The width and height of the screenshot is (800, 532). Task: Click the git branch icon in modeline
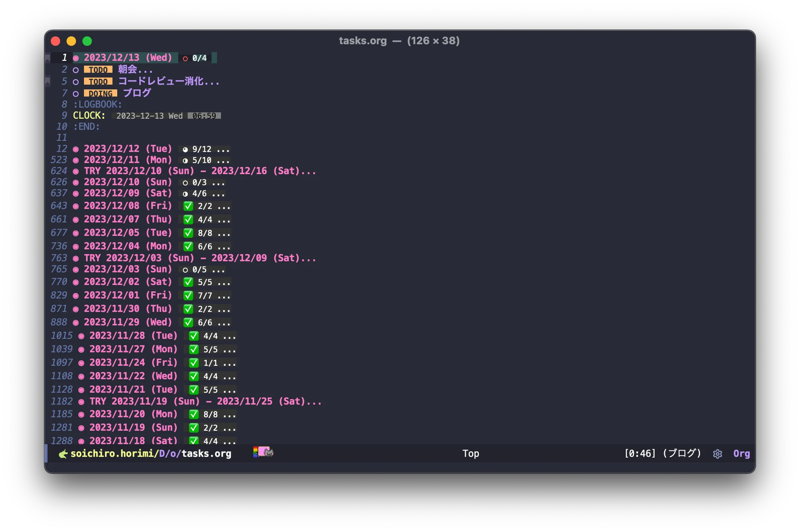(63, 454)
